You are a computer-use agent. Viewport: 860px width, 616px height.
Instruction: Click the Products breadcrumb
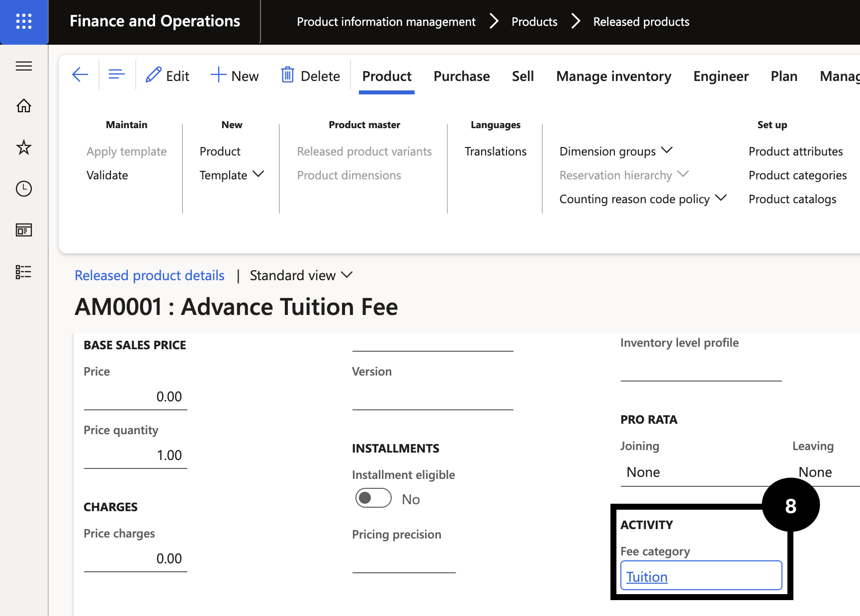click(534, 22)
